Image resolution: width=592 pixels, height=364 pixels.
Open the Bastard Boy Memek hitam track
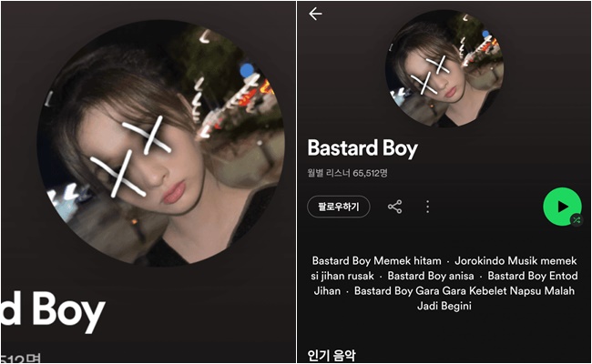376,260
